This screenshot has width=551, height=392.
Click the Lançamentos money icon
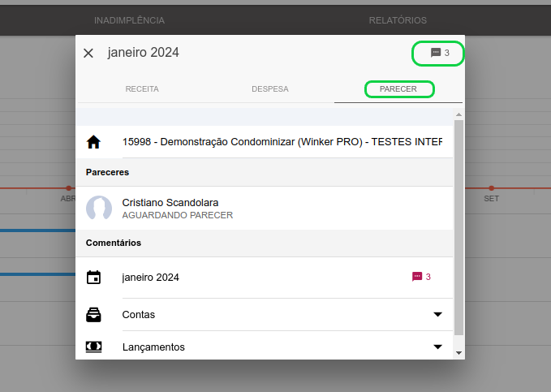point(93,347)
